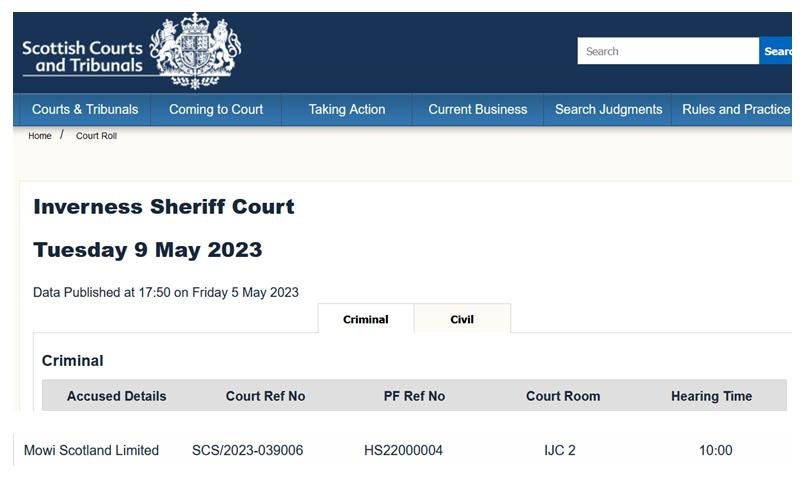The width and height of the screenshot is (807, 492).
Task: Click the Scottish Courts and Tribunals crest logo
Action: tap(195, 50)
